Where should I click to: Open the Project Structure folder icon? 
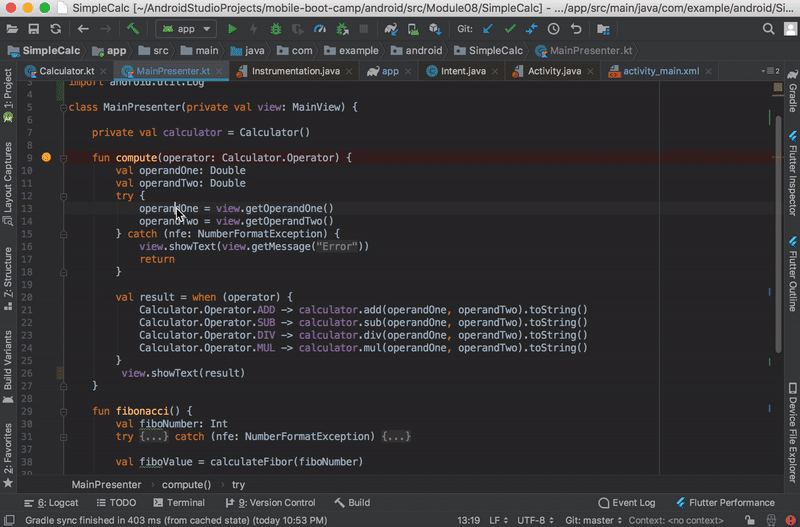pyautogui.click(x=603, y=29)
